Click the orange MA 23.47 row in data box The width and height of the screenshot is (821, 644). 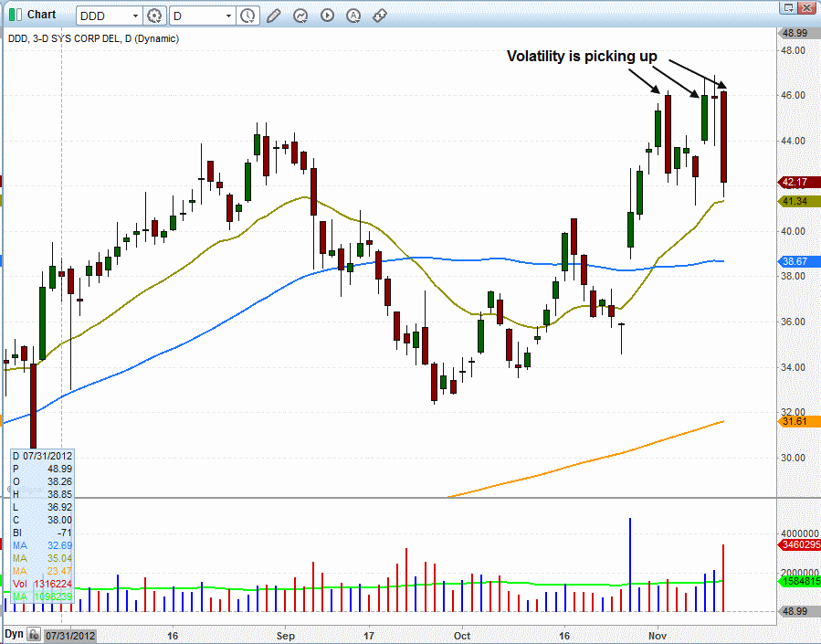pos(42,571)
